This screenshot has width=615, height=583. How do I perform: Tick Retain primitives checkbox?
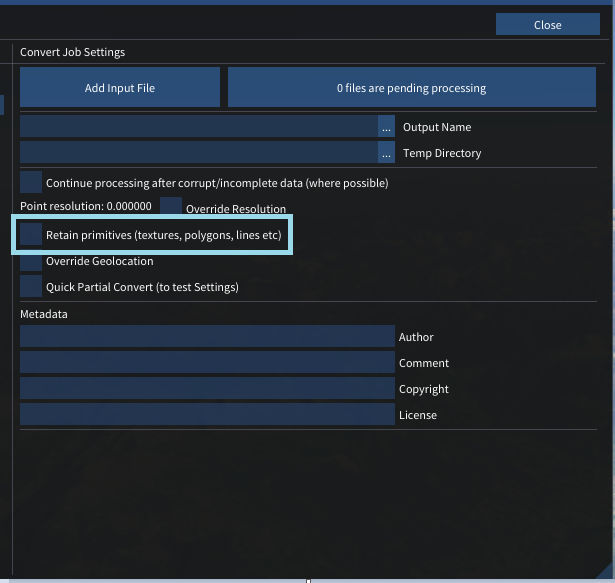click(31, 234)
